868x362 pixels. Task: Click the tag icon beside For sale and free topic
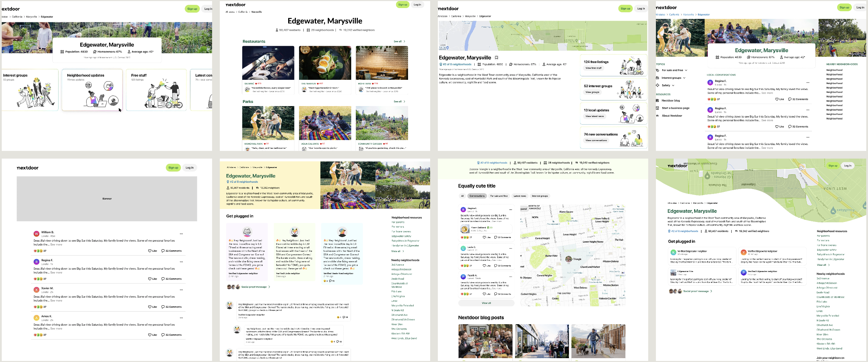(x=658, y=70)
